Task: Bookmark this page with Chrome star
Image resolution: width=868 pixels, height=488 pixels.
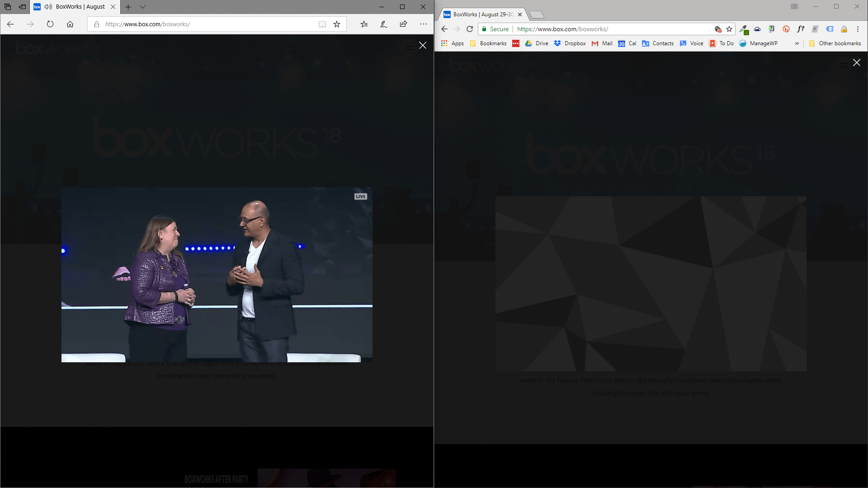Action: click(x=729, y=29)
